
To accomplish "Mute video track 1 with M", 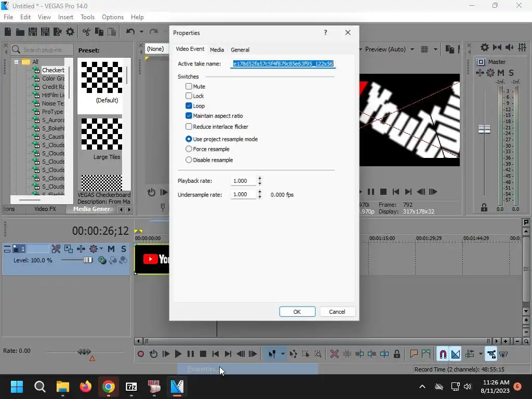I will pos(111,249).
